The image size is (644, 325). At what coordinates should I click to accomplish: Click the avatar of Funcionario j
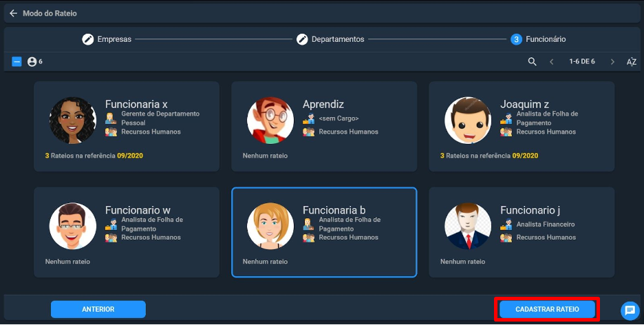pyautogui.click(x=468, y=226)
